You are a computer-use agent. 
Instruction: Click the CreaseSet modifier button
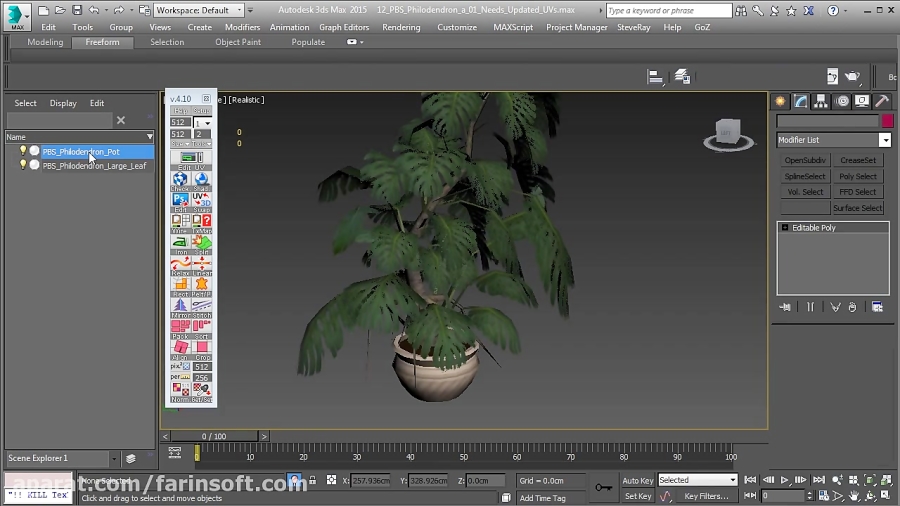click(858, 160)
